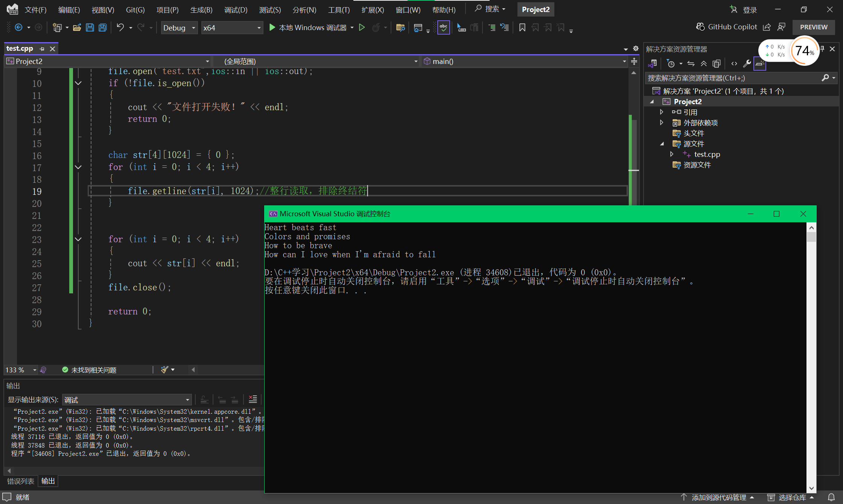The height and width of the screenshot is (504, 843).
Task: Toggle Show All Files in Solution Explorer
Action: click(x=717, y=64)
